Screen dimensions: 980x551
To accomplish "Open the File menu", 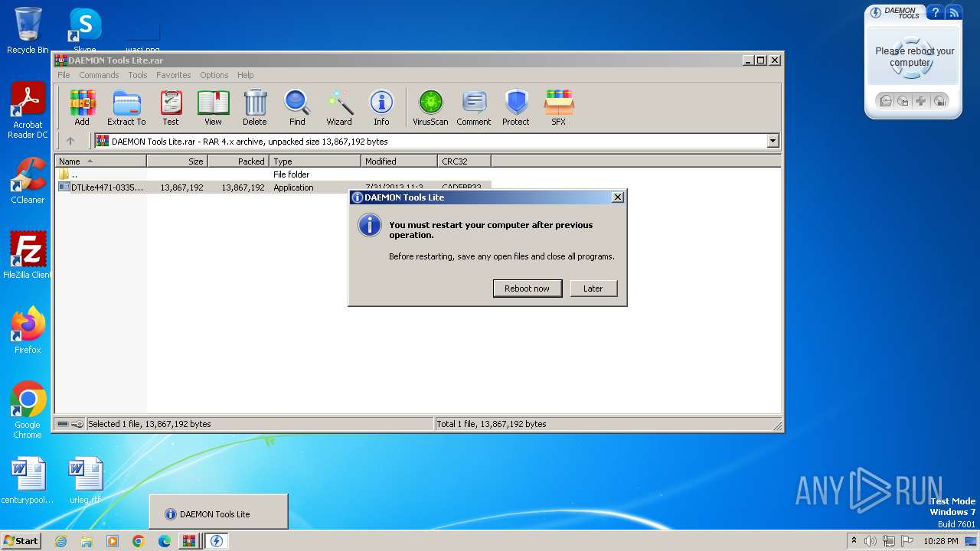I will (x=64, y=75).
